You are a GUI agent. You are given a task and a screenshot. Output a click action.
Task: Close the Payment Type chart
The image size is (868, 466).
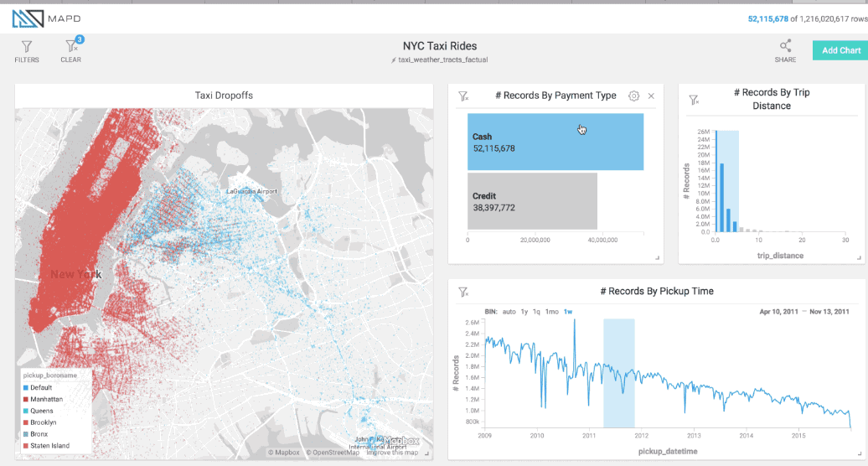[651, 96]
